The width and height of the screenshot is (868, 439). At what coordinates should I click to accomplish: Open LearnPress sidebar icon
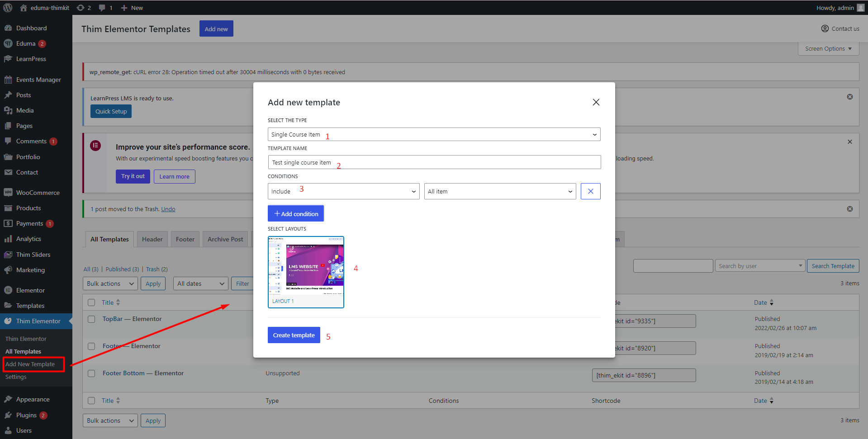(8, 59)
